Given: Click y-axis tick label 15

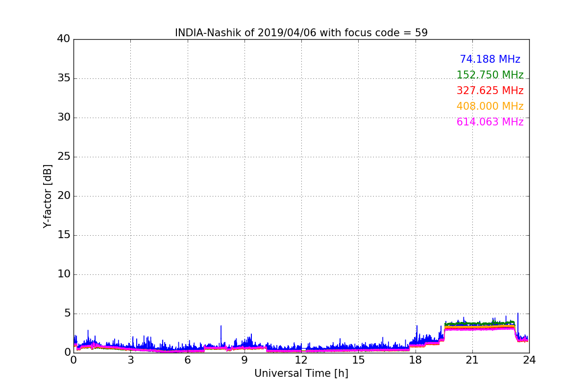Looking at the screenshot, I should tap(64, 235).
